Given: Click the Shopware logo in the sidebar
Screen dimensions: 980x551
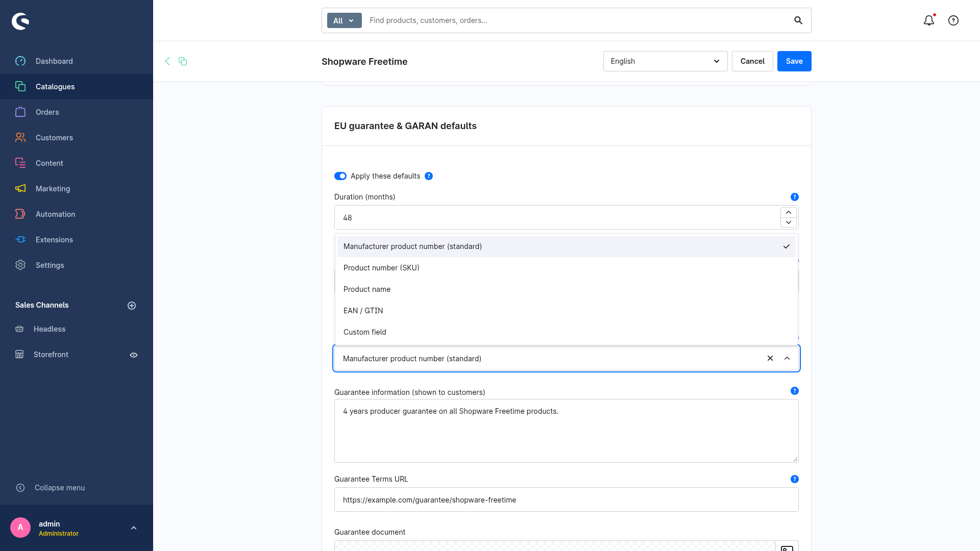Looking at the screenshot, I should 20,21.
